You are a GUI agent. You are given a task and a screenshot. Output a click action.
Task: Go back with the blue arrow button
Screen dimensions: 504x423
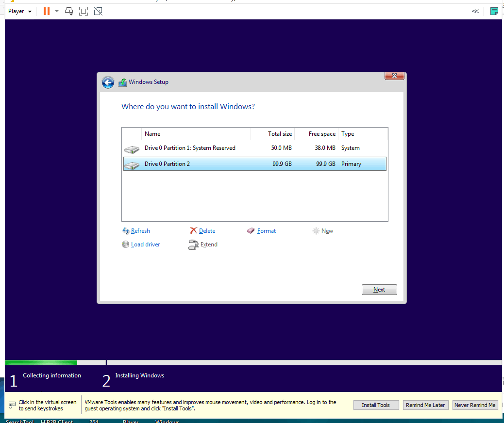108,82
